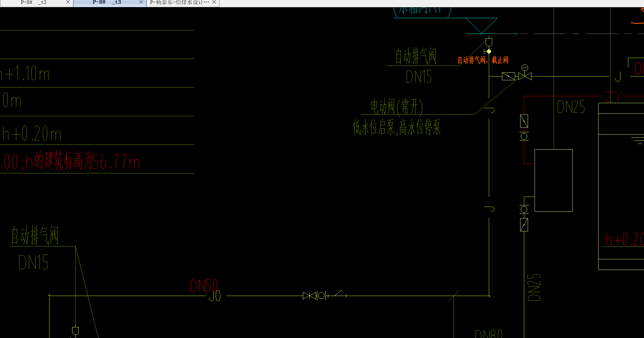Open the P-杨泰东-给排水设计 drawing tab

(x=179, y=3)
